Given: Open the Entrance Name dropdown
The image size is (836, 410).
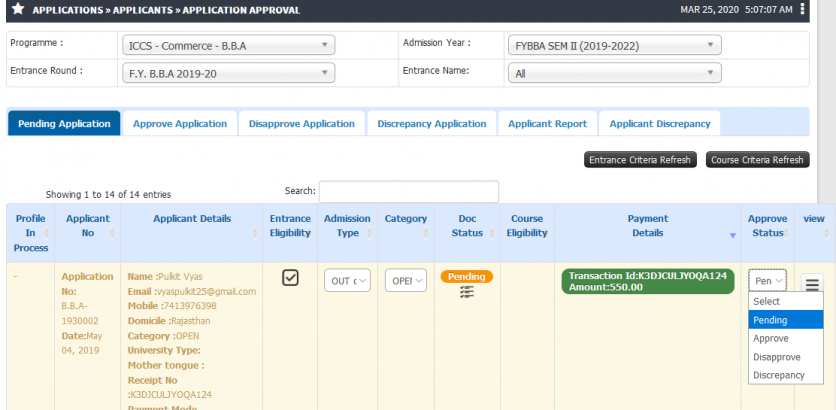Looking at the screenshot, I should point(615,74).
